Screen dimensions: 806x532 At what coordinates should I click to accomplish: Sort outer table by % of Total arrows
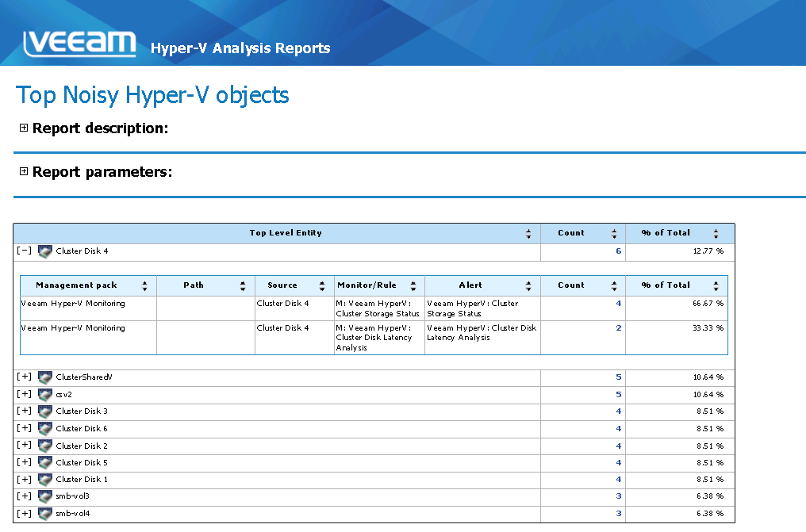tap(716, 234)
